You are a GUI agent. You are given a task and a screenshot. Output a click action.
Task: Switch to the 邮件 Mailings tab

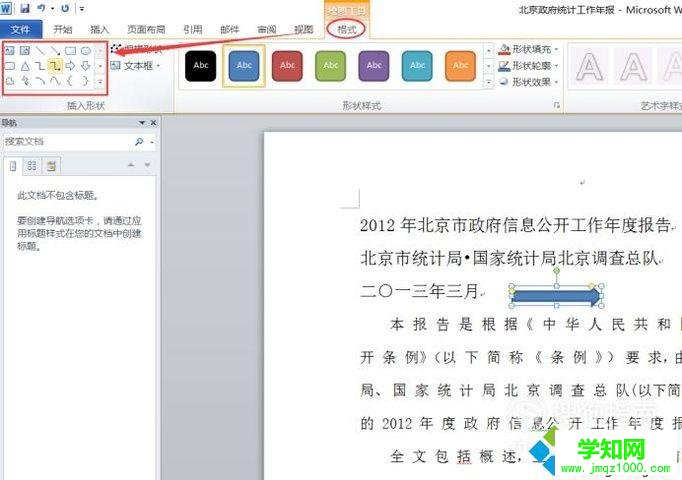pyautogui.click(x=230, y=30)
